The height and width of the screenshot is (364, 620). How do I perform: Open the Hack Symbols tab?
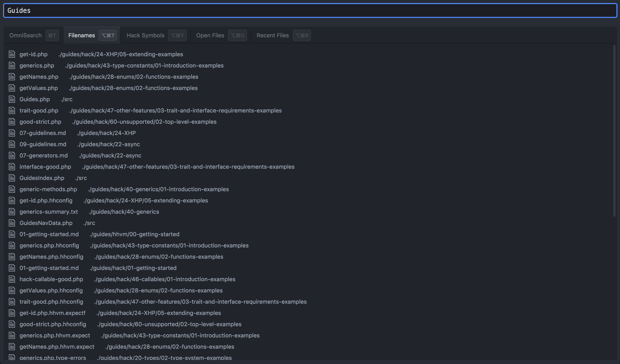tap(156, 35)
